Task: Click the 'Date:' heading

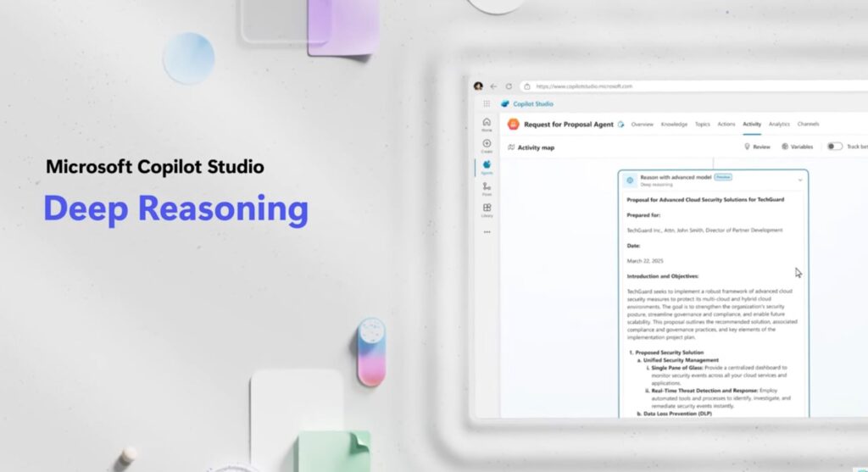Action: pyautogui.click(x=633, y=246)
